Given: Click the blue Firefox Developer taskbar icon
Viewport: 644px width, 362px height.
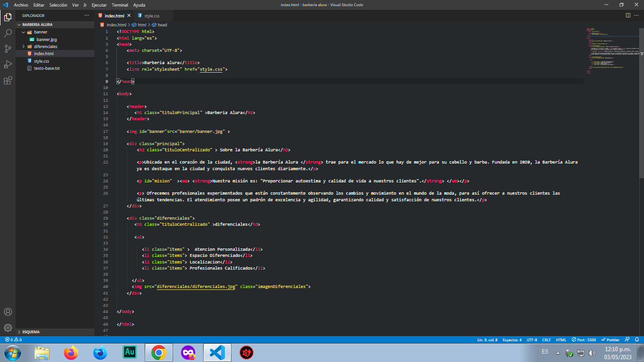Looking at the screenshot, I should pyautogui.click(x=100, y=353).
